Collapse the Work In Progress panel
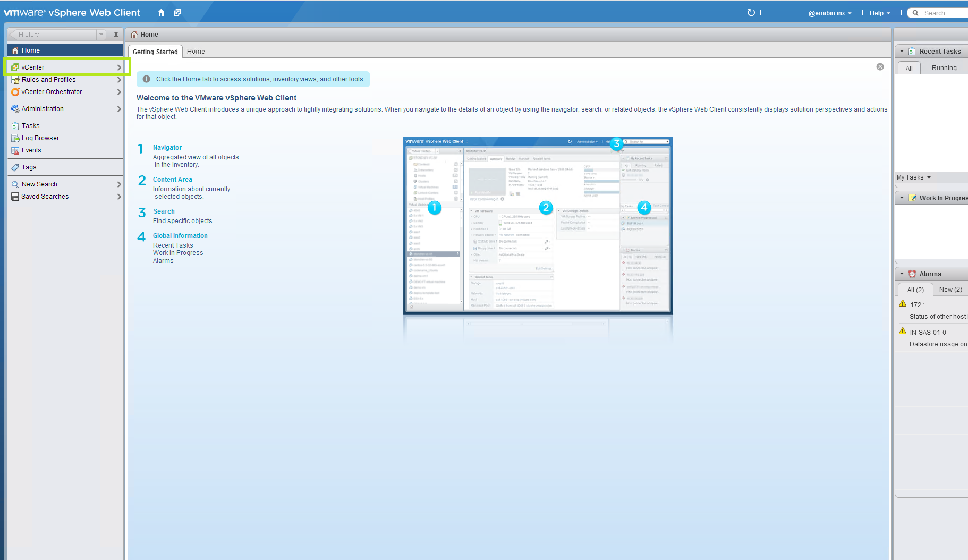 click(902, 198)
